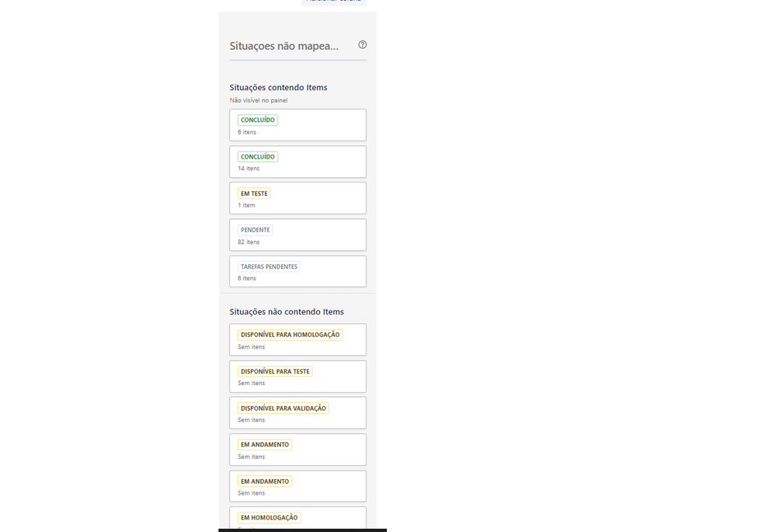Choose the PENDENTE card with 82 itens

[x=297, y=235]
